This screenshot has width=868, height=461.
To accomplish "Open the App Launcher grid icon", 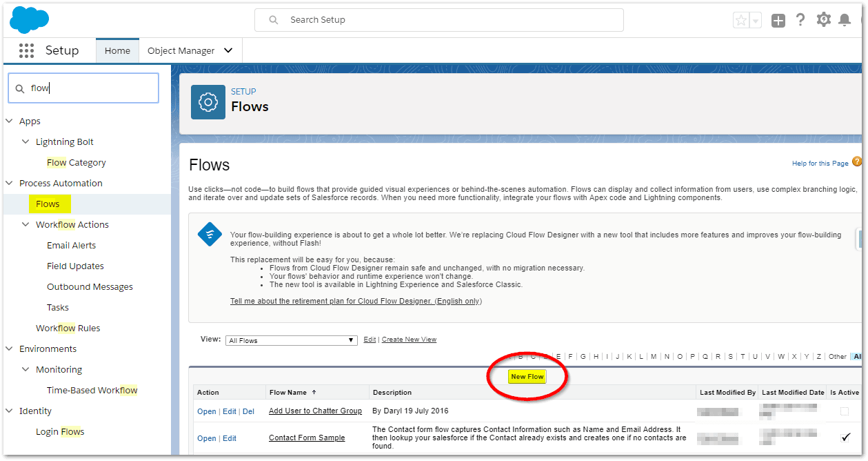I will click(x=26, y=50).
